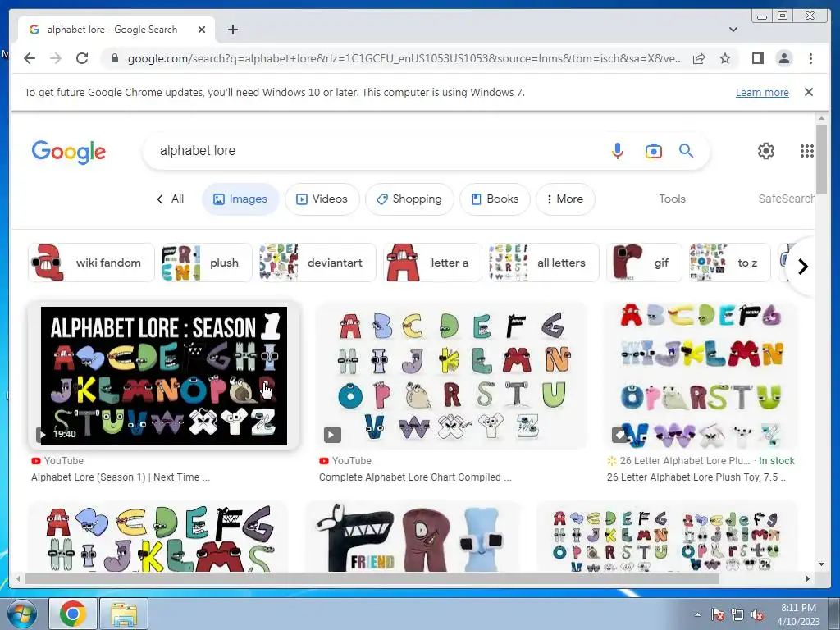Open the Chrome profile avatar
This screenshot has width=840, height=630.
(x=783, y=58)
